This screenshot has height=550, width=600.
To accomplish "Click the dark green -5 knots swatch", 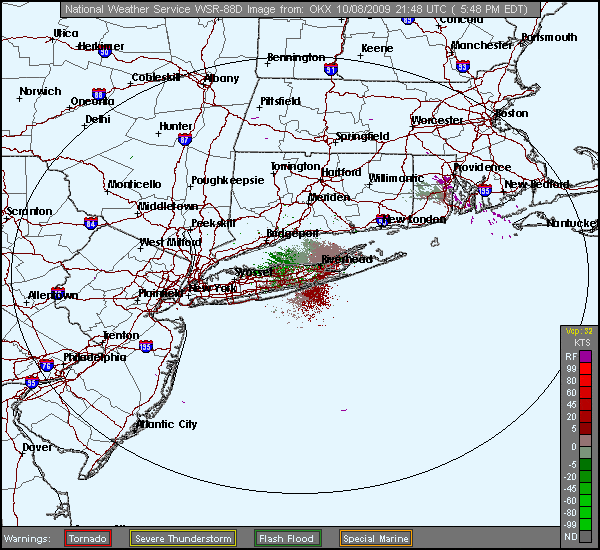I will (x=585, y=464).
